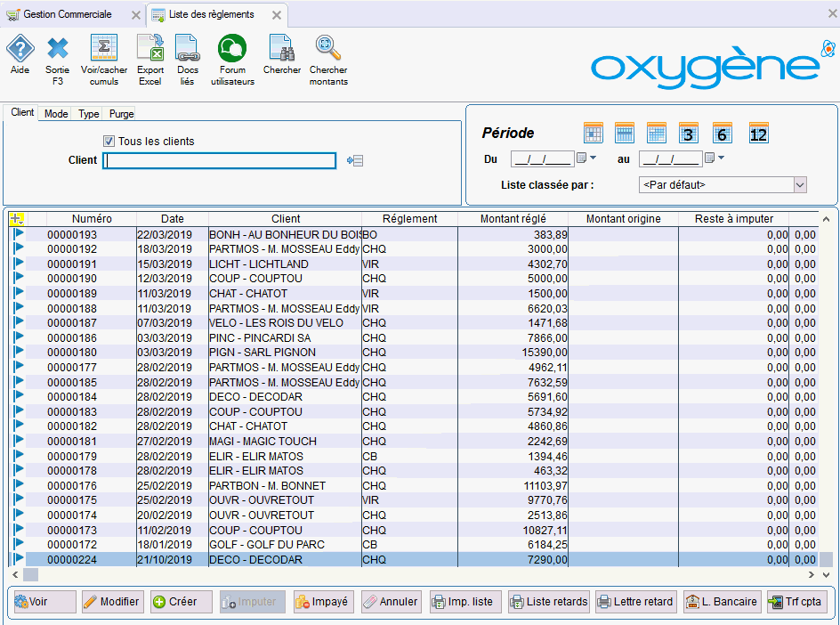The height and width of the screenshot is (625, 840).
Task: Click the second calendar period icon
Action: 625,134
